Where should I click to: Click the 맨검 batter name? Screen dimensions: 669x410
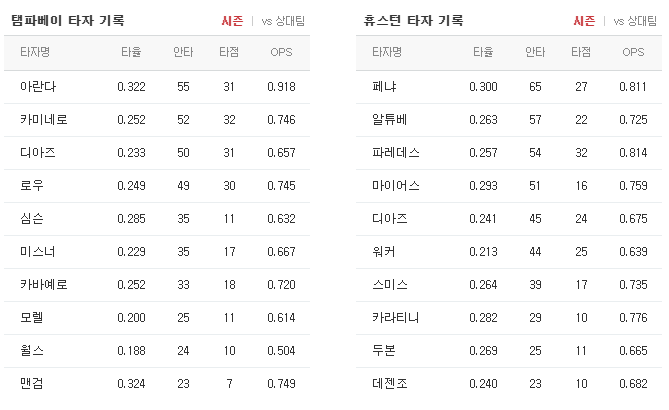(31, 383)
